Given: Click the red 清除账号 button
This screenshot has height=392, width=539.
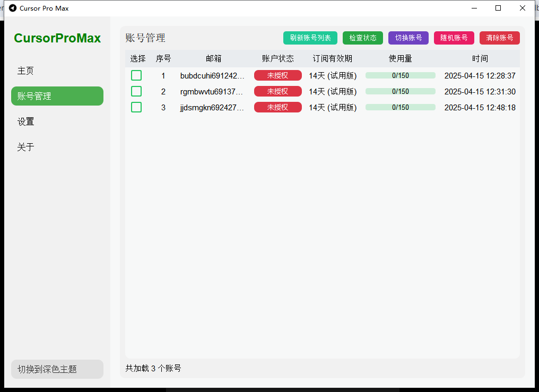Looking at the screenshot, I should tap(499, 38).
